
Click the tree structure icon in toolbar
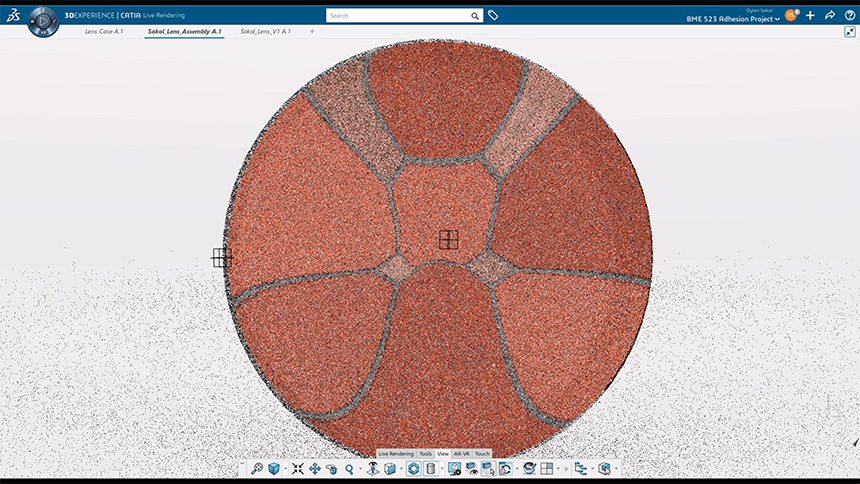(x=580, y=468)
